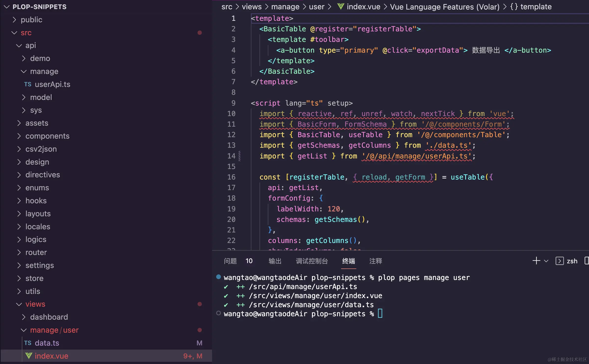589x364 pixels.
Task: Open the terminal launch profile dropdown arrow
Action: tap(546, 261)
